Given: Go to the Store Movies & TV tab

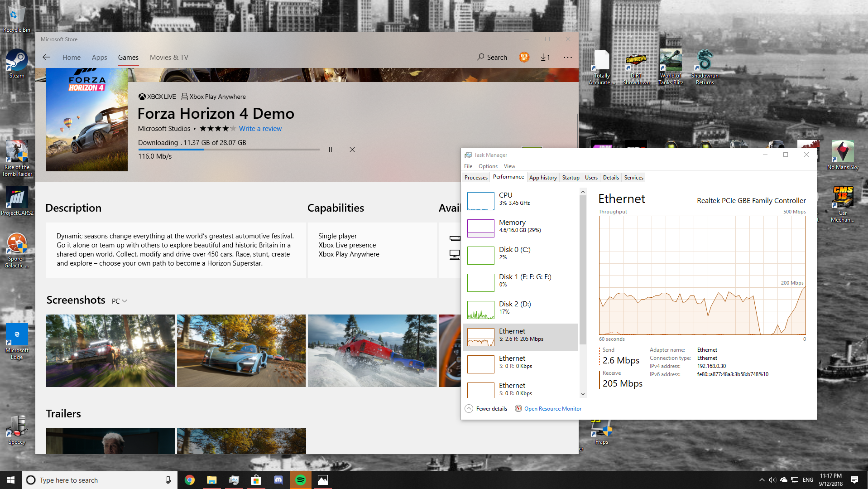Looking at the screenshot, I should (169, 57).
